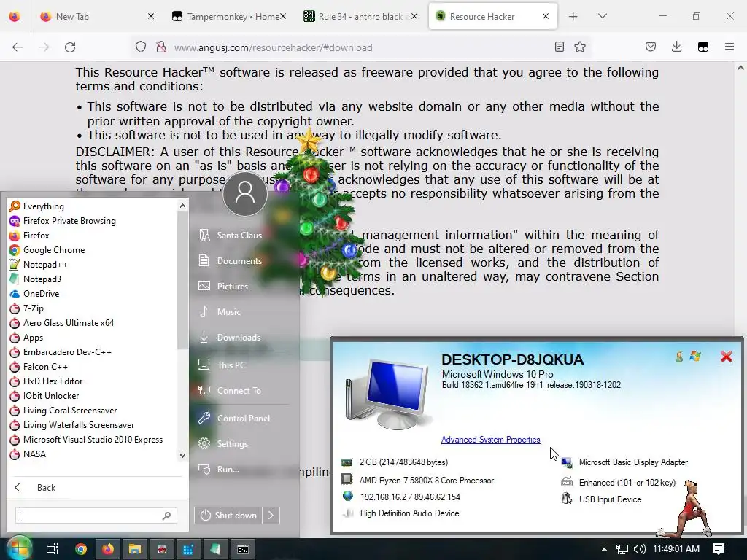Open the Tampermonkey extension toolbar button
The width and height of the screenshot is (747, 560).
coord(703,47)
